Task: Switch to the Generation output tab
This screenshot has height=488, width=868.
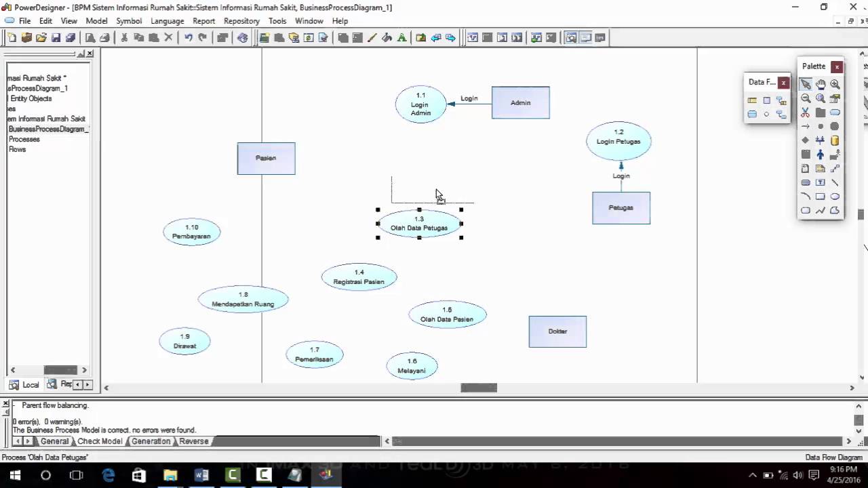Action: tap(151, 441)
